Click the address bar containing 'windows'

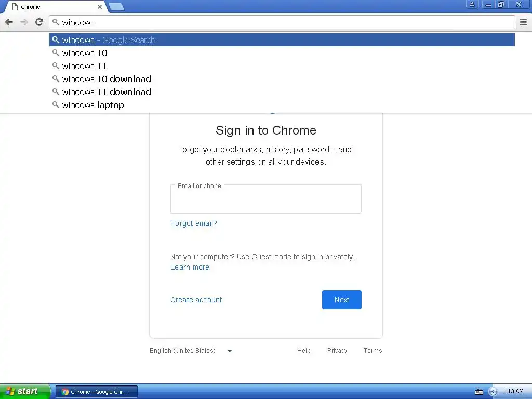tap(282, 22)
